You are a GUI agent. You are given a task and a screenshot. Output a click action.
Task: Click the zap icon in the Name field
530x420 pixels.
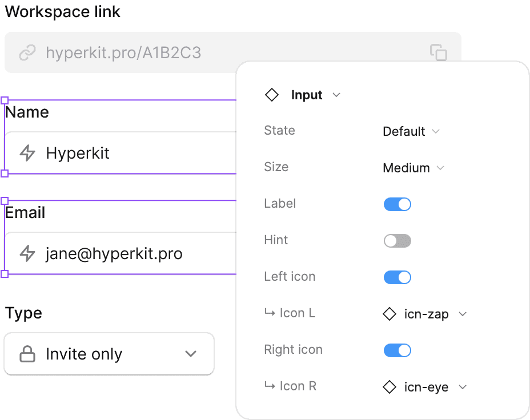pyautogui.click(x=27, y=153)
